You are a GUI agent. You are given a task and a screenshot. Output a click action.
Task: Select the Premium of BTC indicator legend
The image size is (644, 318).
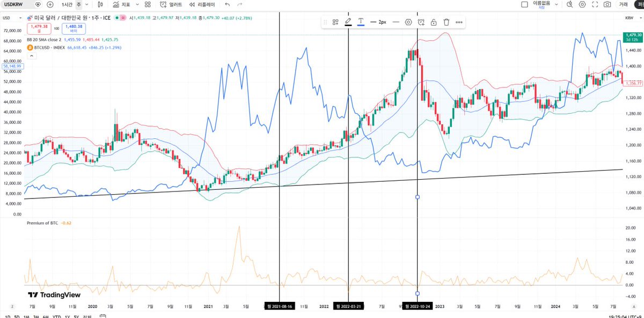click(42, 223)
